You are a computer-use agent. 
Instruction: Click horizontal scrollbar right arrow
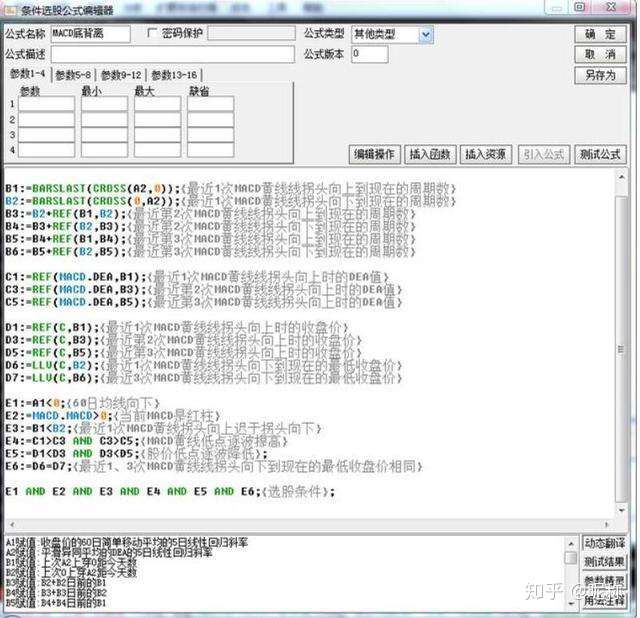[x=607, y=525]
